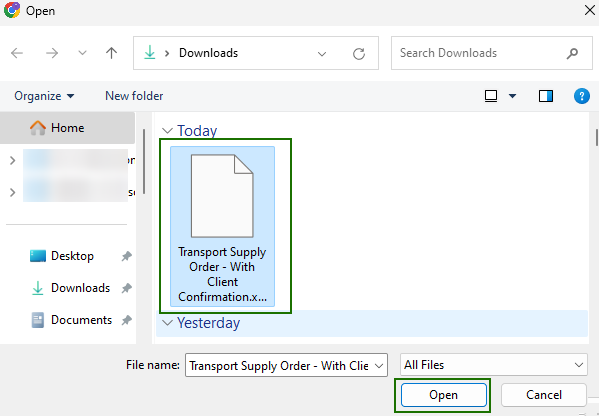
Task: Click the forward navigation arrow
Action: click(52, 53)
